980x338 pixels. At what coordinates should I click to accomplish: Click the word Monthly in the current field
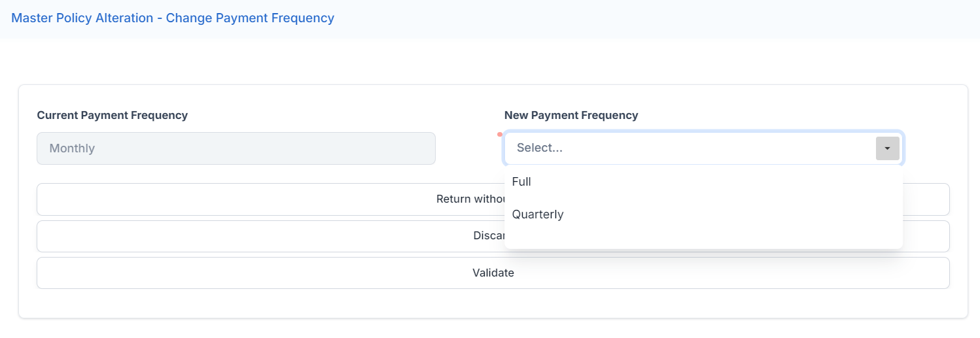coord(72,148)
